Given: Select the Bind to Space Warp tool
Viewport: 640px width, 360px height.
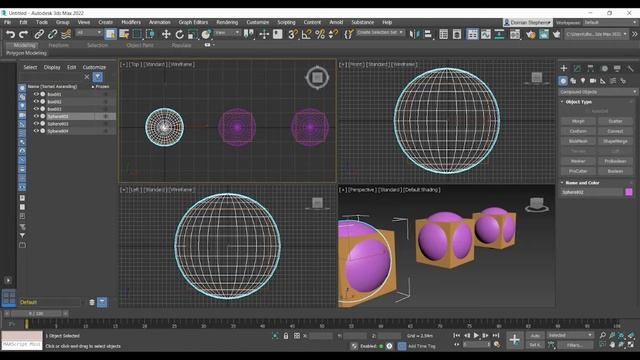Looking at the screenshot, I should 66,34.
